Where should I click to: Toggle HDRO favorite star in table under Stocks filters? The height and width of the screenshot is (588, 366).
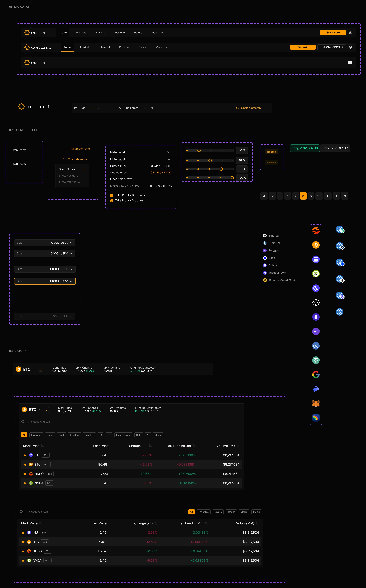(23, 551)
